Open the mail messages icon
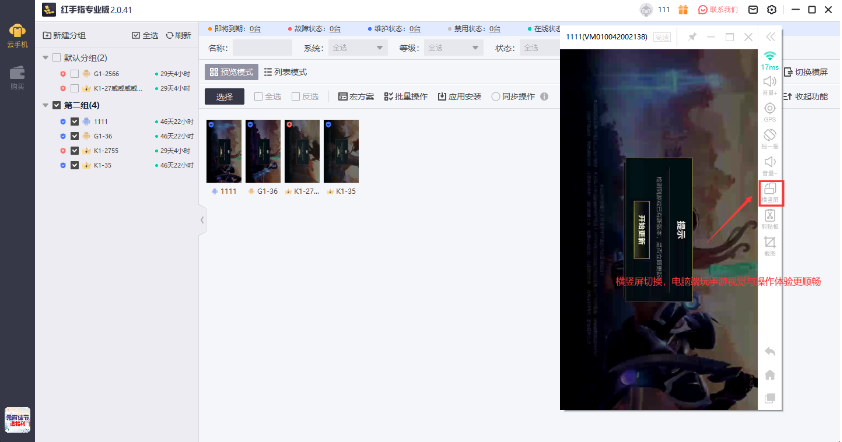The height and width of the screenshot is (442, 842). pyautogui.click(x=754, y=9)
